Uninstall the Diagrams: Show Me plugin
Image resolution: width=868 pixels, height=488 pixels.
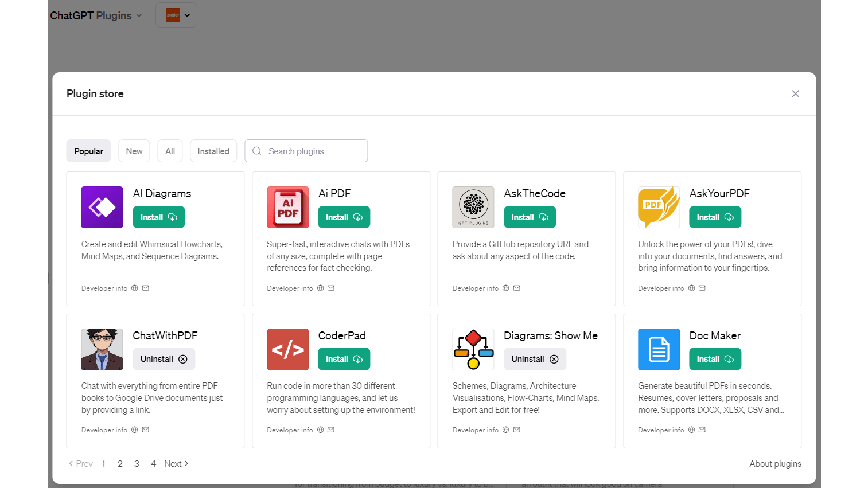(535, 359)
